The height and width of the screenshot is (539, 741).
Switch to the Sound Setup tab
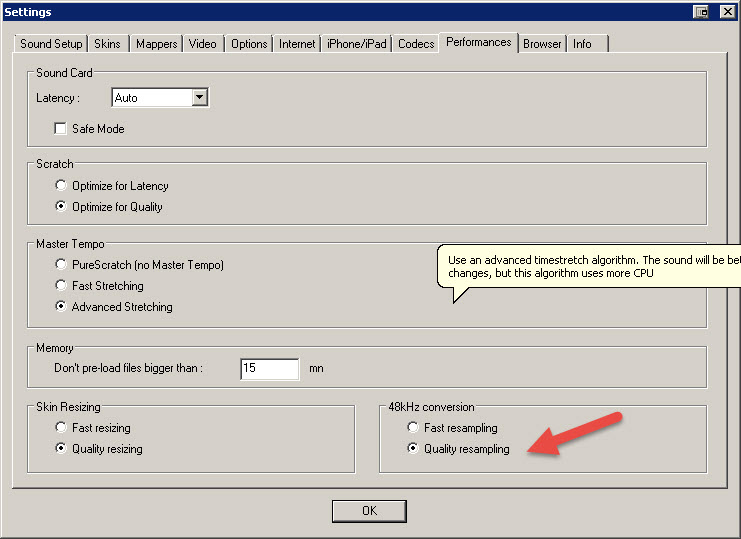(51, 44)
